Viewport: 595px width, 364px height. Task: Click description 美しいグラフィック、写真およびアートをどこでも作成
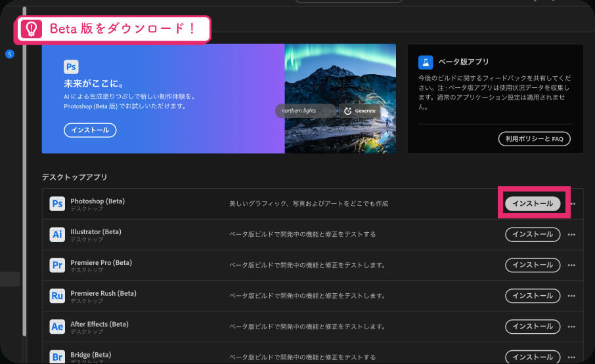[309, 204]
